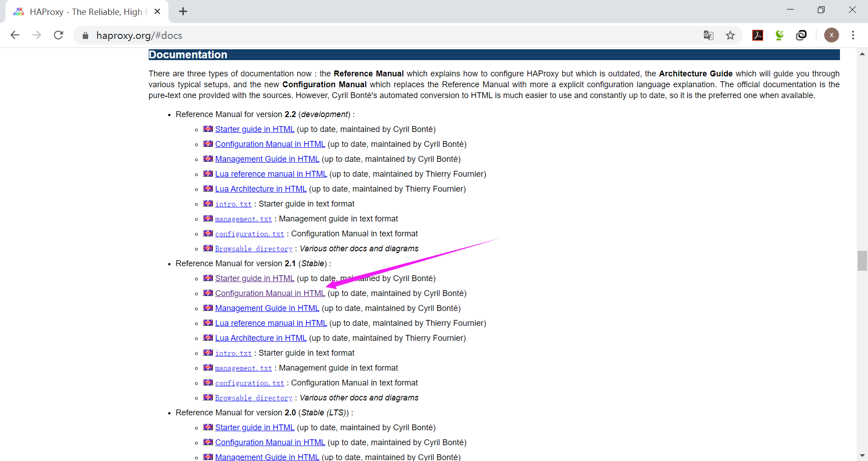This screenshot has width=868, height=461.
Task: Click UK flag beside 2.1 Management Guide
Action: [208, 308]
